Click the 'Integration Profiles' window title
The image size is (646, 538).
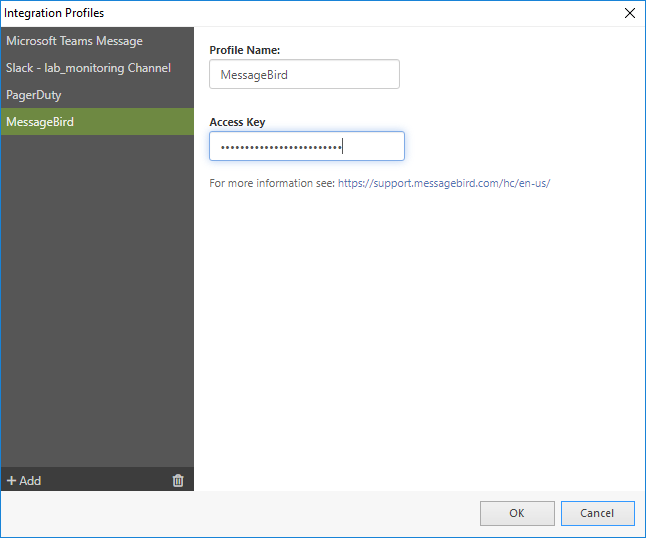coord(54,13)
